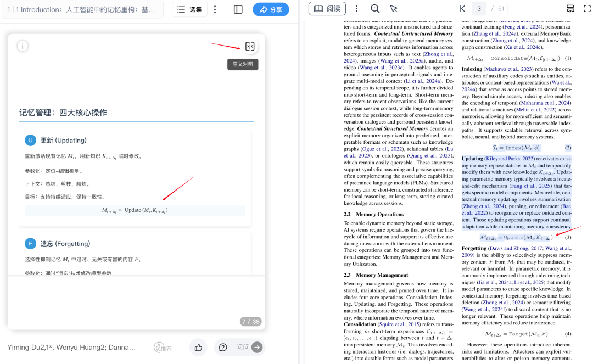Click the Update formula in the card
Screen dimensions: 593x364
coord(135,210)
